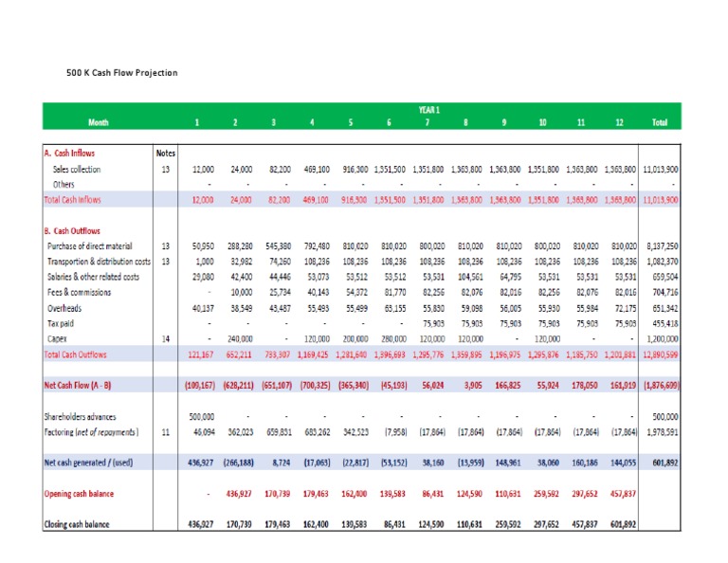Click the "A. Cash Inflows" section heading

69,154
